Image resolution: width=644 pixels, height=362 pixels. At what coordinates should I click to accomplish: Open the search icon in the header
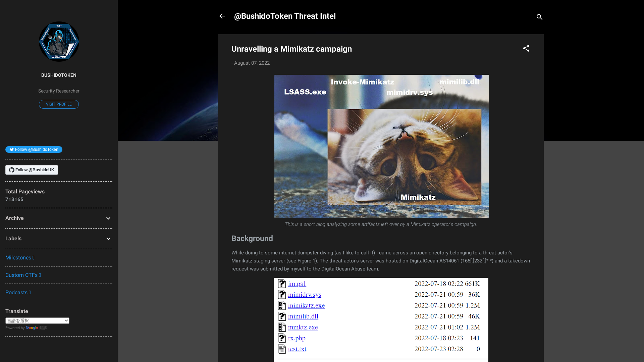(539, 17)
